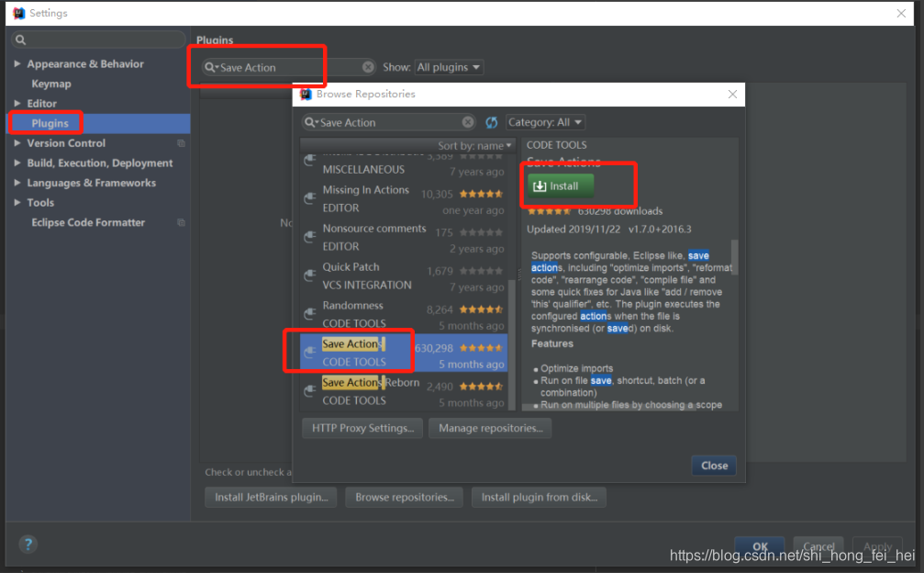
Task: Open the Category: All dropdown
Action: pos(546,122)
